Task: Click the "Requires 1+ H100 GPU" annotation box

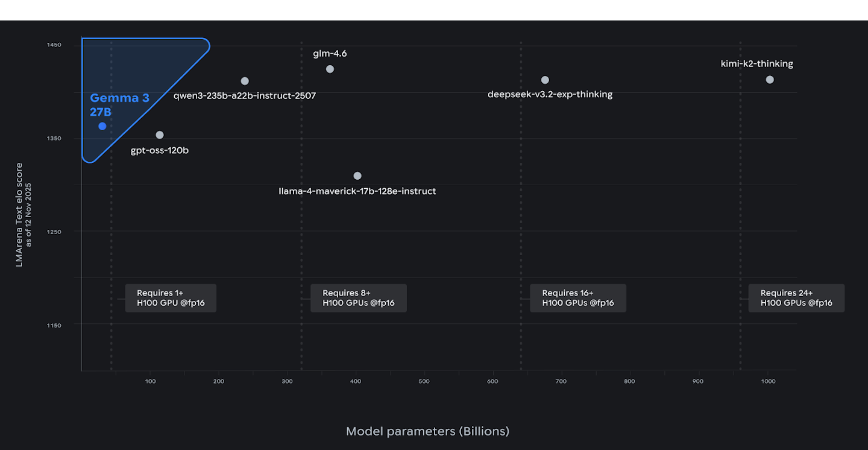Action: 171,298
